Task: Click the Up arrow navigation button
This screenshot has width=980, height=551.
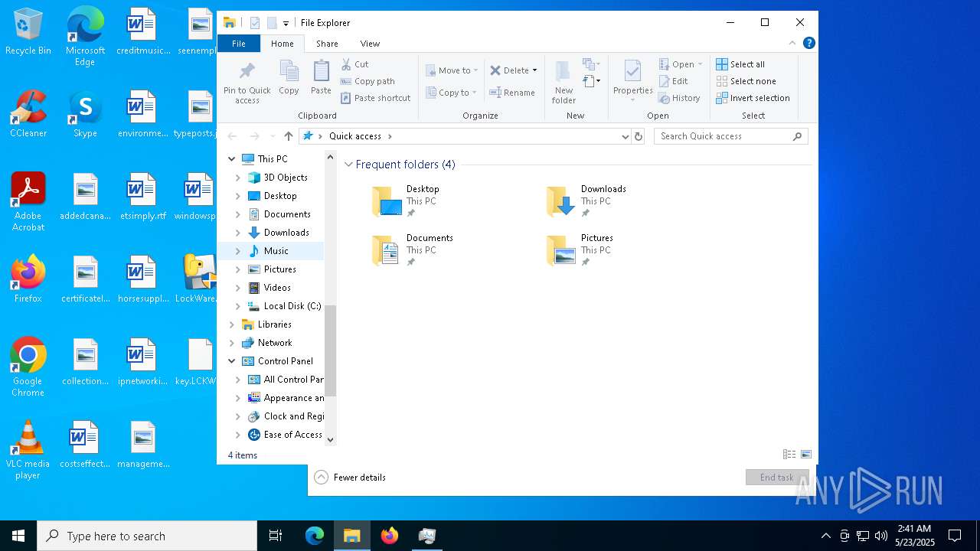Action: (288, 135)
